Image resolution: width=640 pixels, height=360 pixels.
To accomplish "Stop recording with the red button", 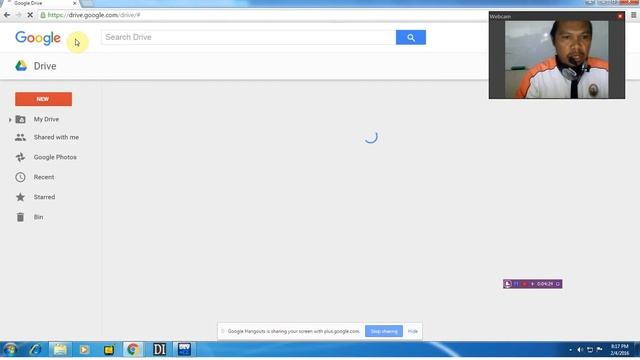I will pyautogui.click(x=524, y=284).
